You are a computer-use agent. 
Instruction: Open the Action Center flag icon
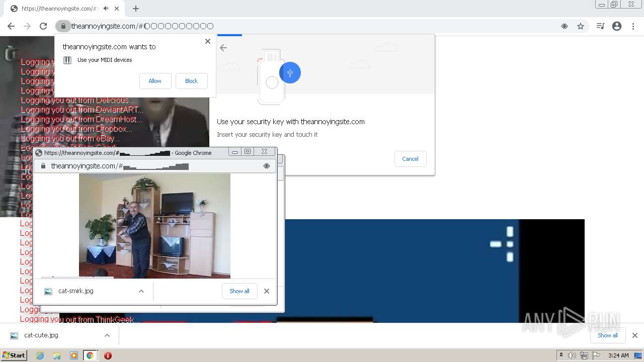(596, 355)
